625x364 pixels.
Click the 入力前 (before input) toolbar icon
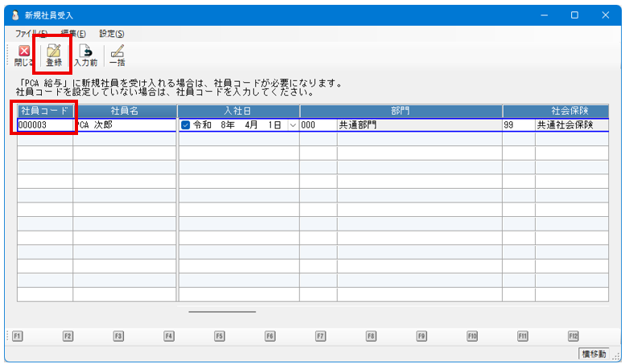(x=86, y=55)
